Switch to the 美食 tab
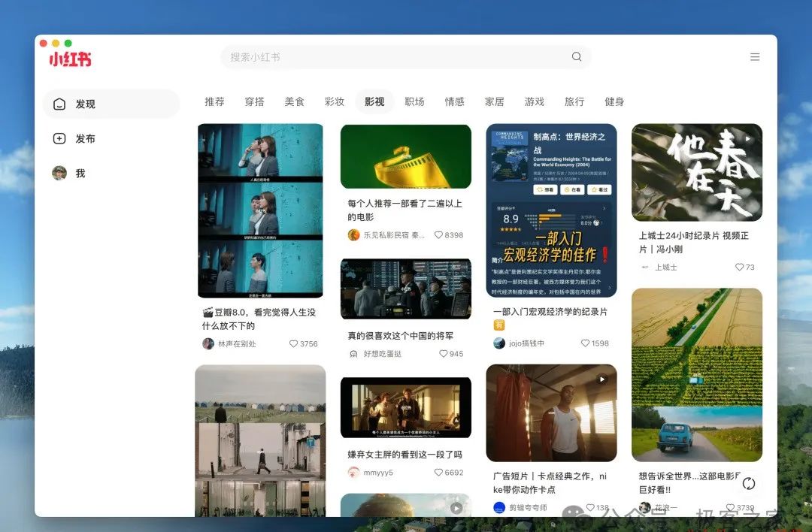The image size is (812, 532). point(294,101)
